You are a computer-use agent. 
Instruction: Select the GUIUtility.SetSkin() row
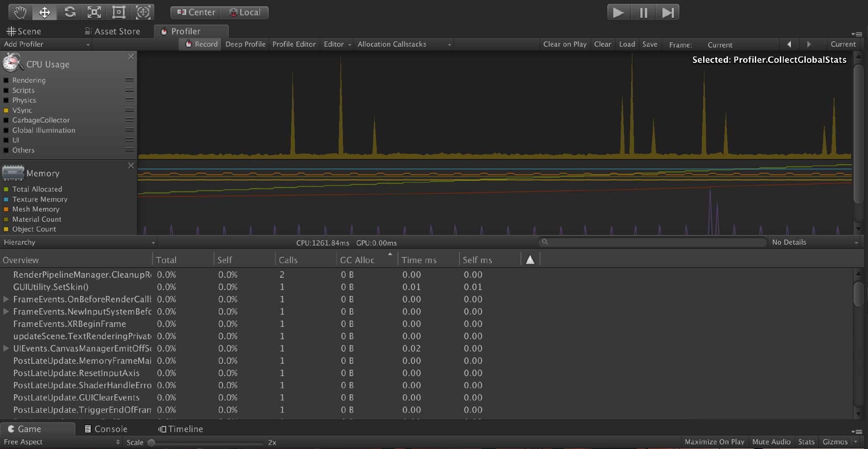tap(426, 287)
